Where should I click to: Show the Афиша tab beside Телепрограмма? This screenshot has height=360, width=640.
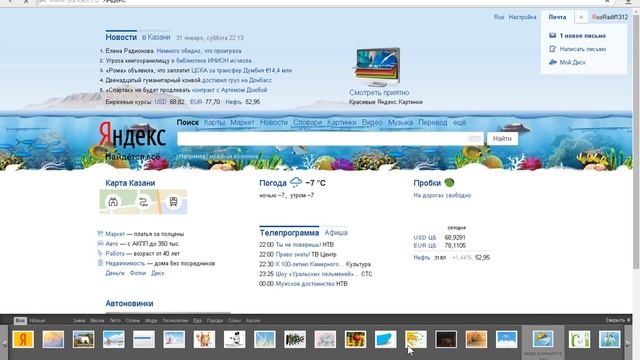tap(336, 233)
